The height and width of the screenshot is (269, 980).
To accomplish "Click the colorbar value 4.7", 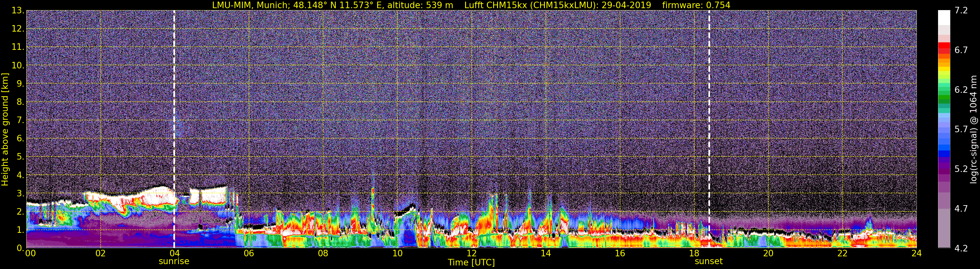I will pyautogui.click(x=961, y=208).
